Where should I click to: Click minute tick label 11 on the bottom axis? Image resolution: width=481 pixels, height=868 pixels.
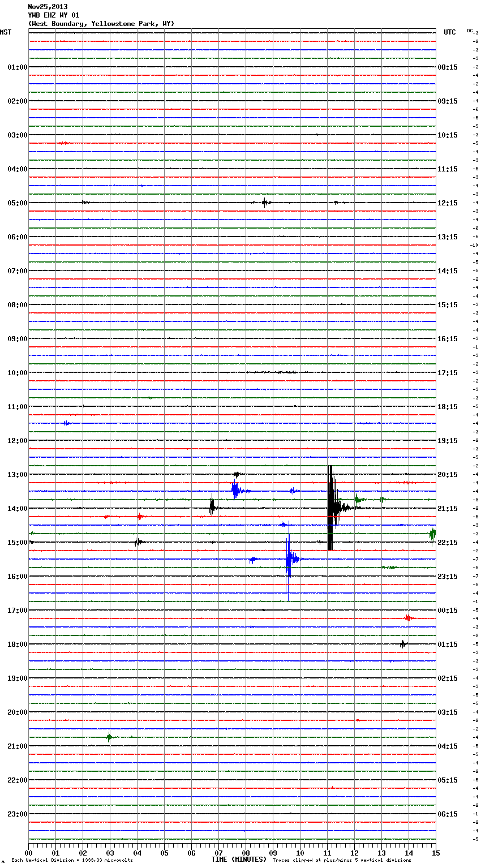click(327, 853)
